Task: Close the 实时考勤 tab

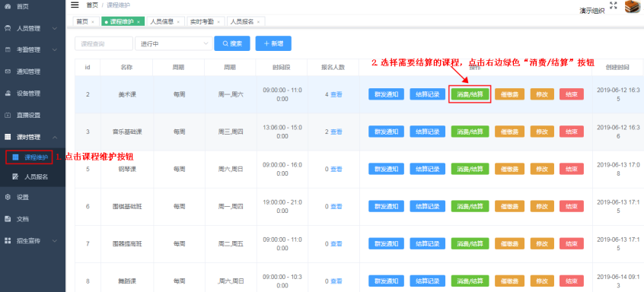Action: tap(218, 22)
